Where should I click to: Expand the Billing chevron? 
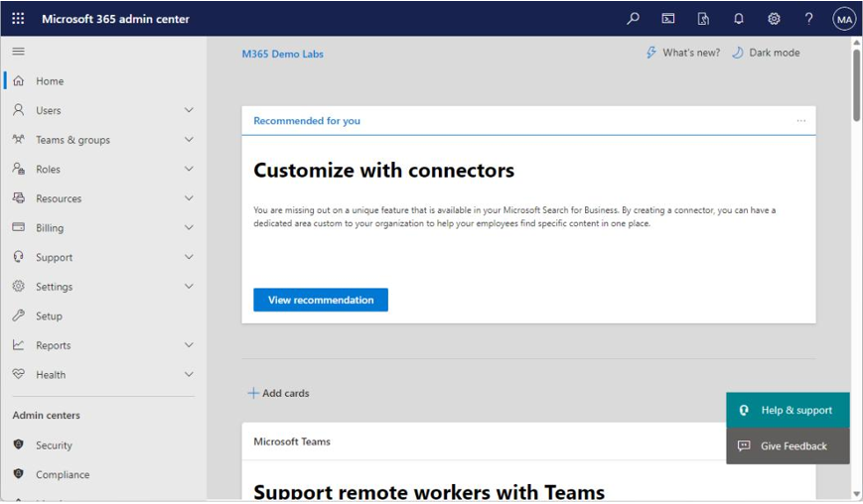[189, 227]
